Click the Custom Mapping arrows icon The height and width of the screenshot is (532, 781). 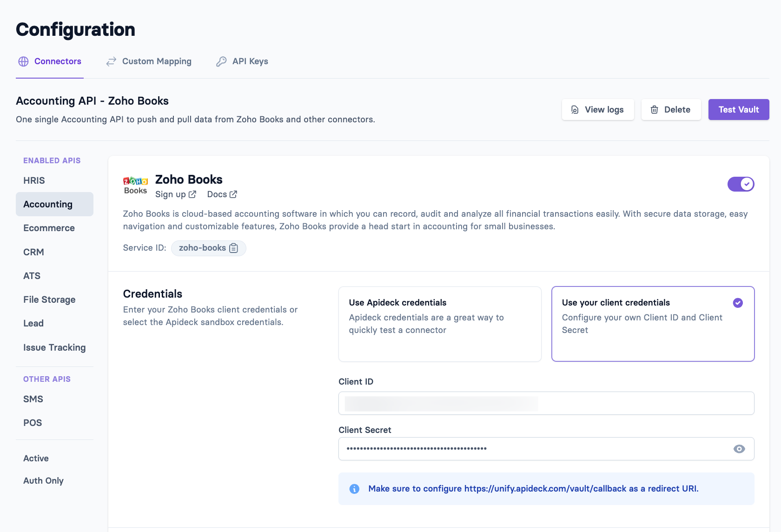(111, 61)
